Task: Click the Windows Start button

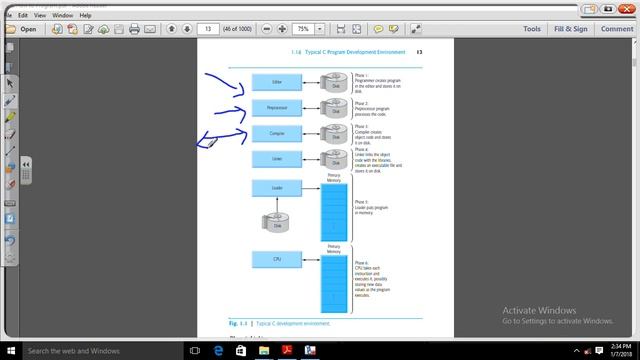Action: 11,351
